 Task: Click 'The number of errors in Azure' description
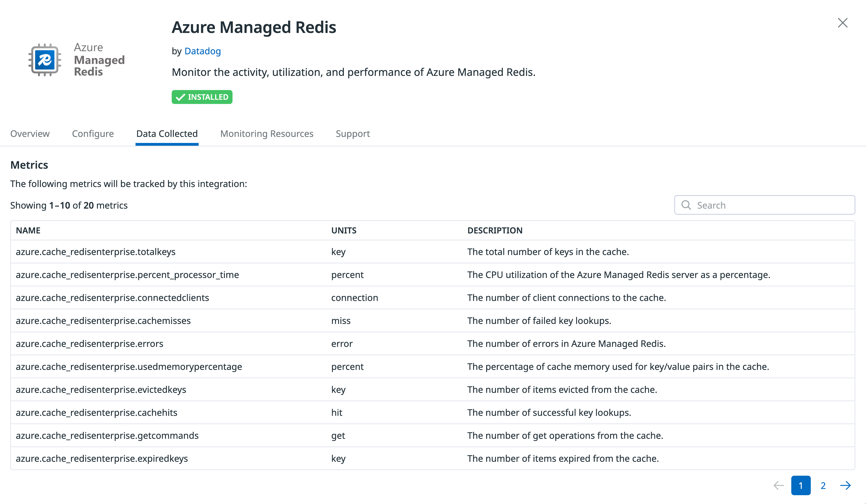tap(567, 344)
